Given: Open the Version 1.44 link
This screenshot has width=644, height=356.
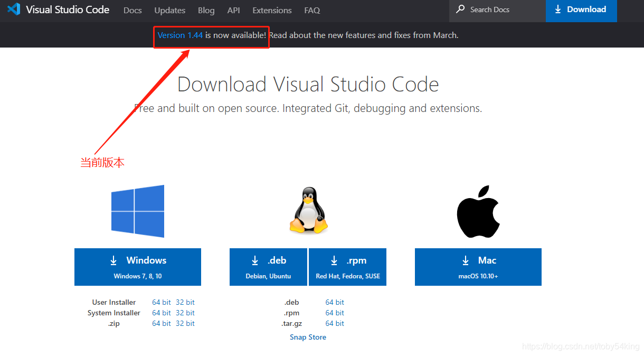Looking at the screenshot, I should tap(180, 35).
